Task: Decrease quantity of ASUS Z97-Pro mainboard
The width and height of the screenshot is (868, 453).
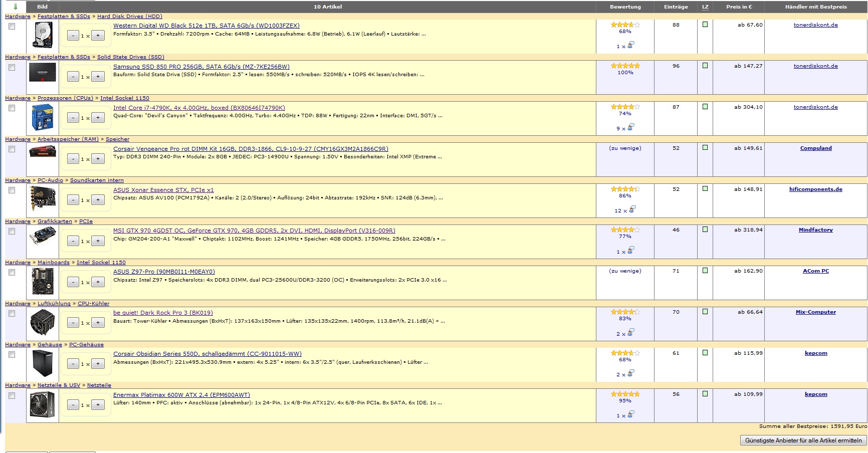Action: [x=73, y=282]
